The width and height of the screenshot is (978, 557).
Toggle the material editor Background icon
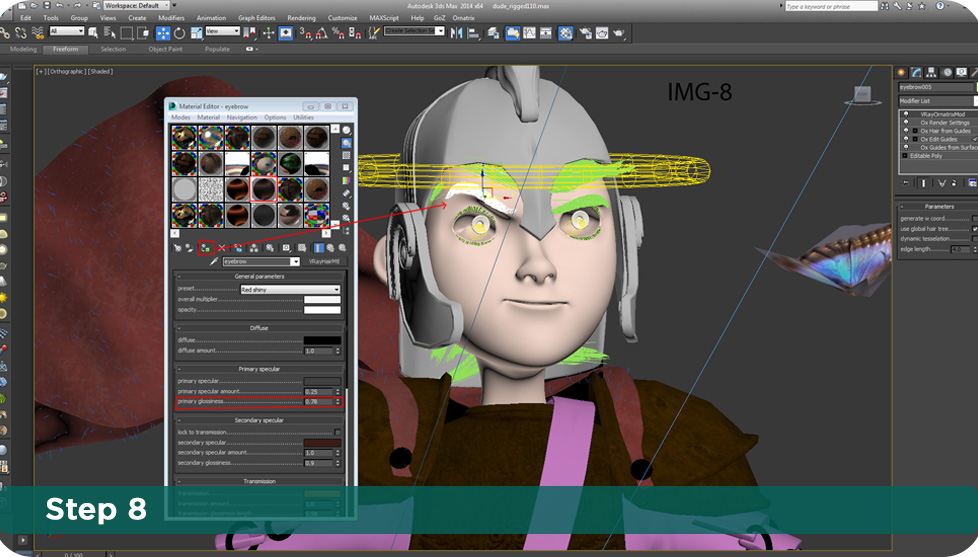346,156
